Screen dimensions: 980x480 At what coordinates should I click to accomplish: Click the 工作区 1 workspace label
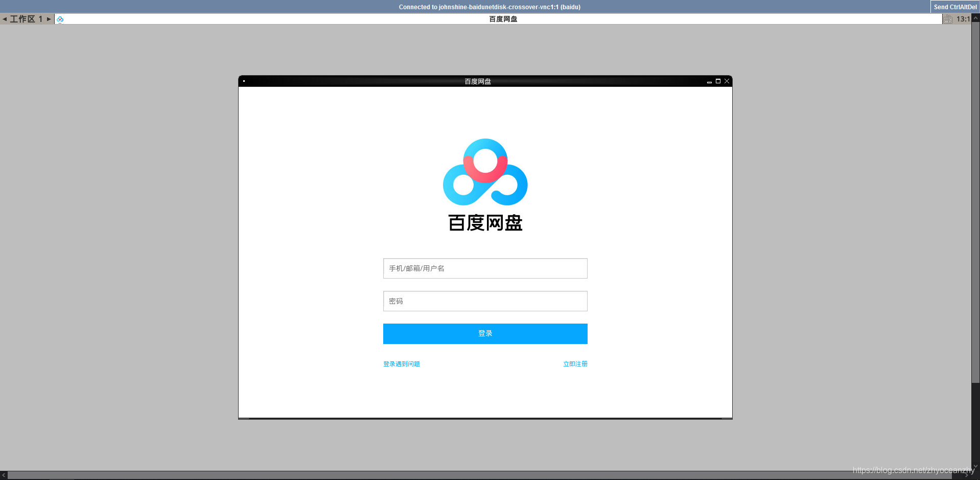[26, 19]
